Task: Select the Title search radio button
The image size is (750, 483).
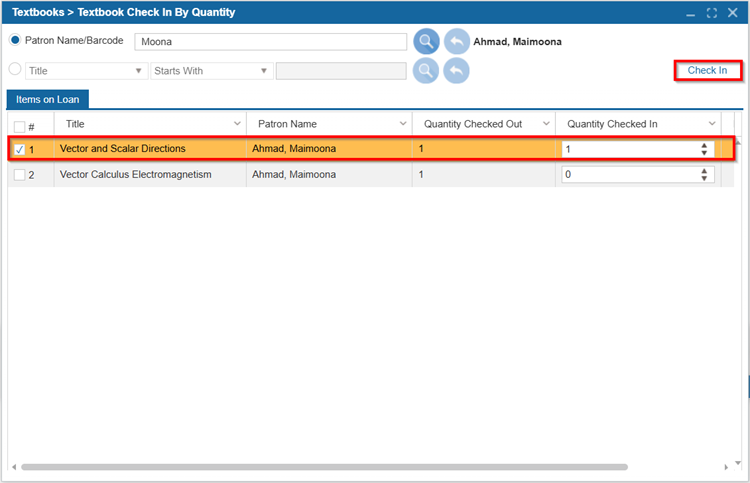Action: [x=15, y=69]
